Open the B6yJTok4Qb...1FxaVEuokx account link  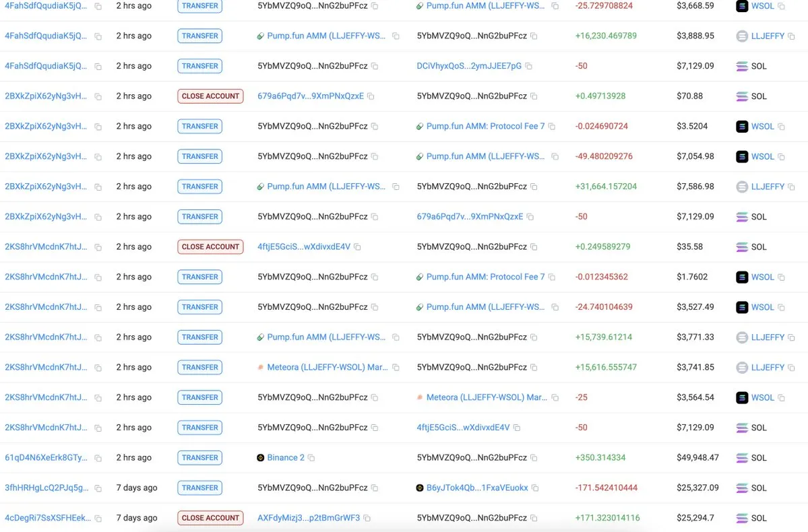pyautogui.click(x=477, y=487)
